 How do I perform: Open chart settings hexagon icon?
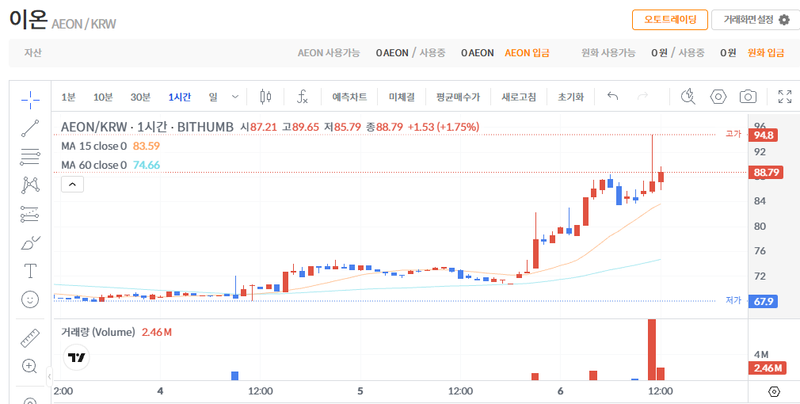tap(718, 96)
